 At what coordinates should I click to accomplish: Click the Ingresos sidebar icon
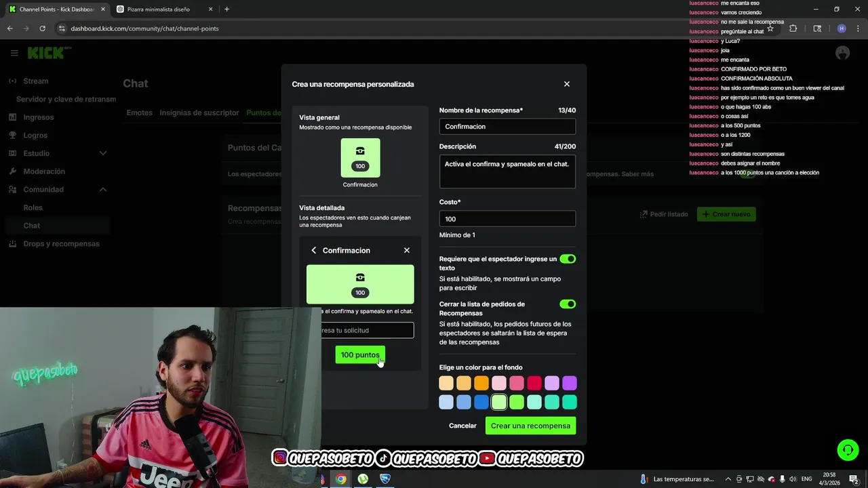click(13, 117)
